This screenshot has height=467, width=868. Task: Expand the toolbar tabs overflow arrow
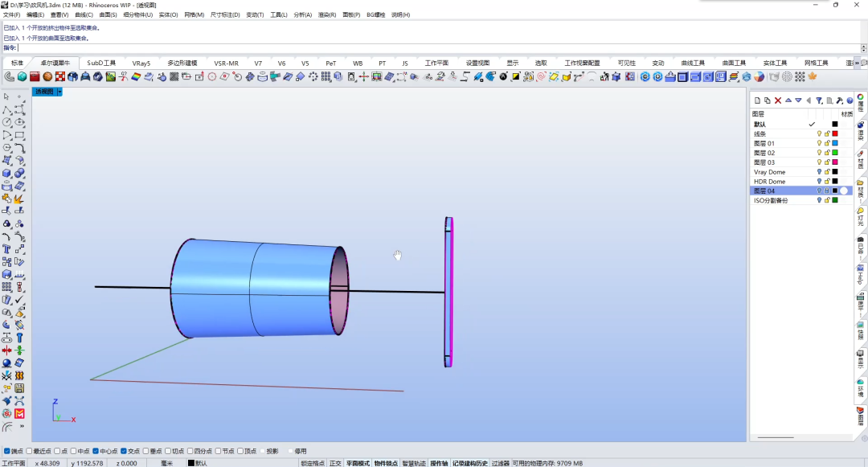point(858,63)
